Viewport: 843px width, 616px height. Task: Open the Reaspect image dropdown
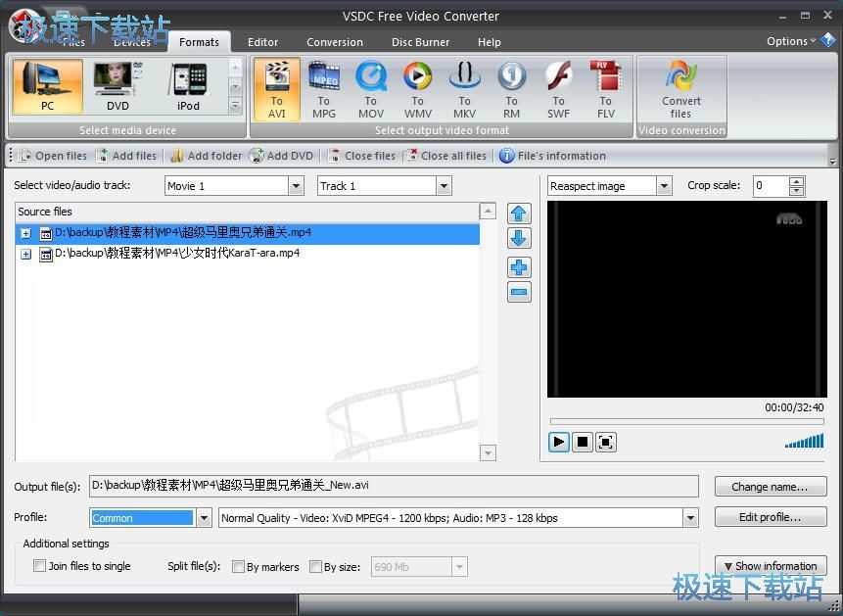tap(665, 185)
